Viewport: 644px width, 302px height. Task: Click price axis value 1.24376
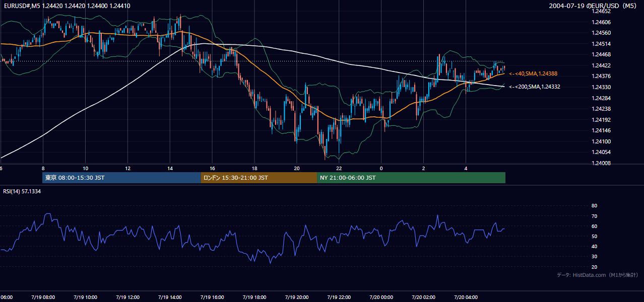point(601,76)
